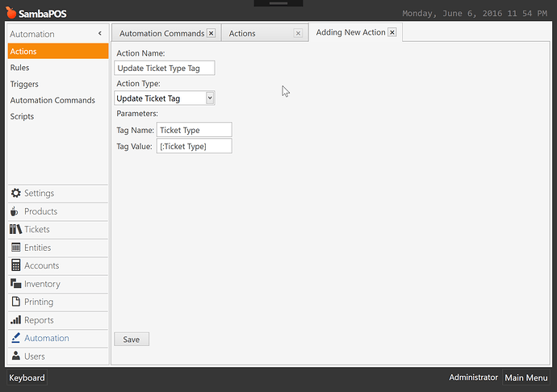This screenshot has height=392, width=557.
Task: Click the Settings gear icon
Action: (x=15, y=193)
